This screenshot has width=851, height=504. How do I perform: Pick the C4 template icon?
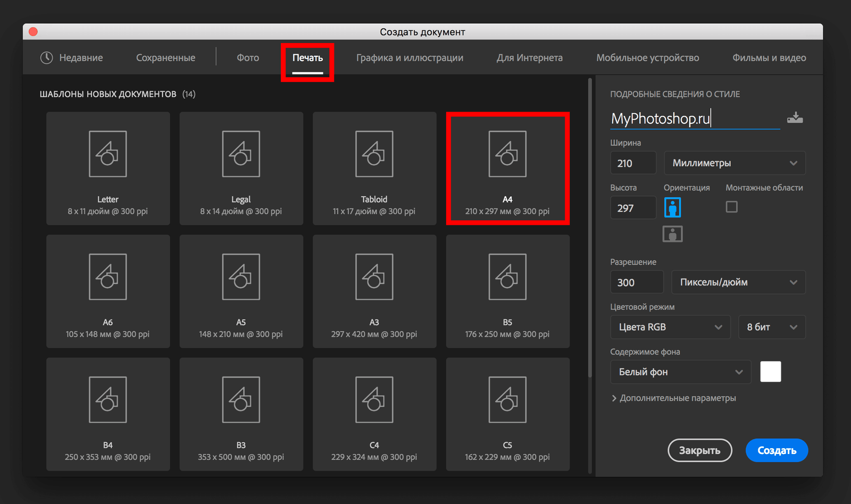coord(374,400)
